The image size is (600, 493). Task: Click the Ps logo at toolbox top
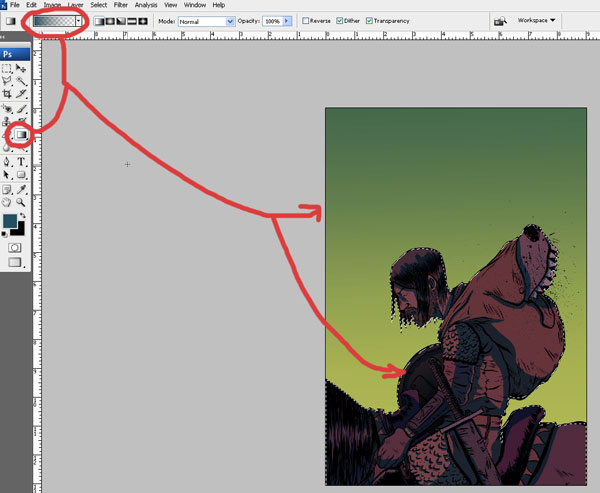[x=15, y=54]
